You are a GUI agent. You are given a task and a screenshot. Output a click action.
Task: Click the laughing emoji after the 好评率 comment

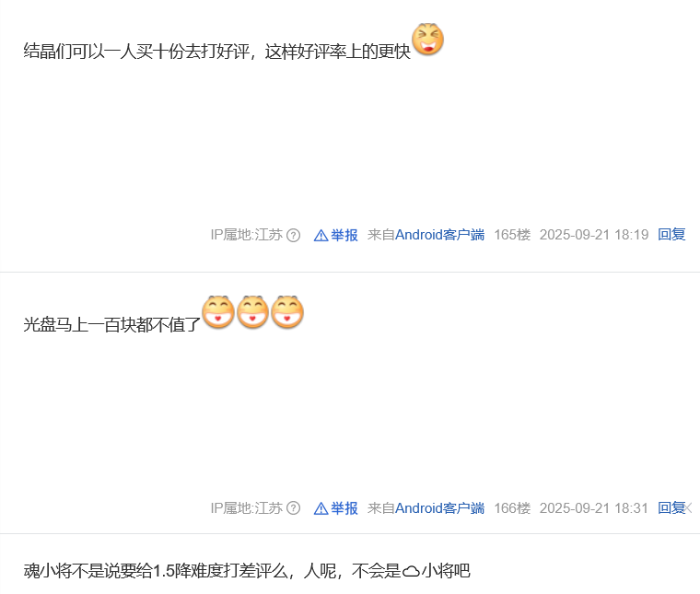point(427,40)
